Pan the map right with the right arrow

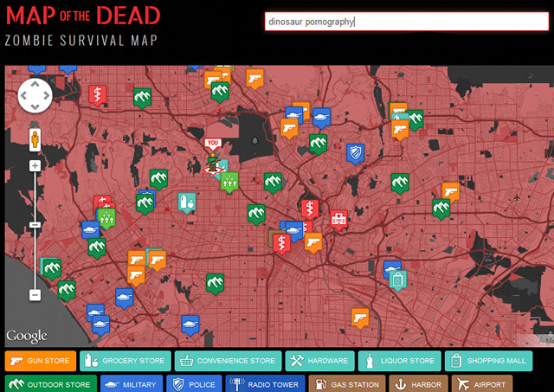[x=47, y=95]
